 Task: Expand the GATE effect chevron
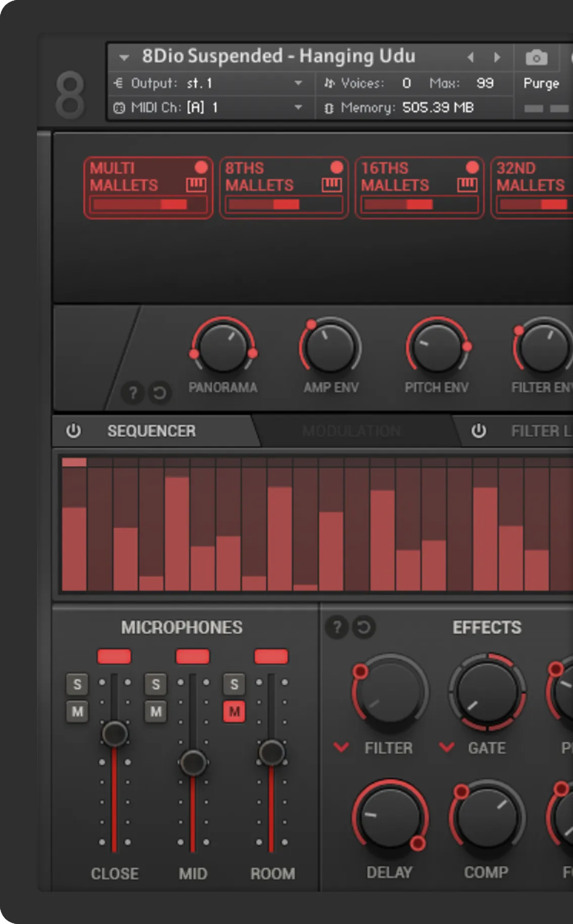point(447,747)
